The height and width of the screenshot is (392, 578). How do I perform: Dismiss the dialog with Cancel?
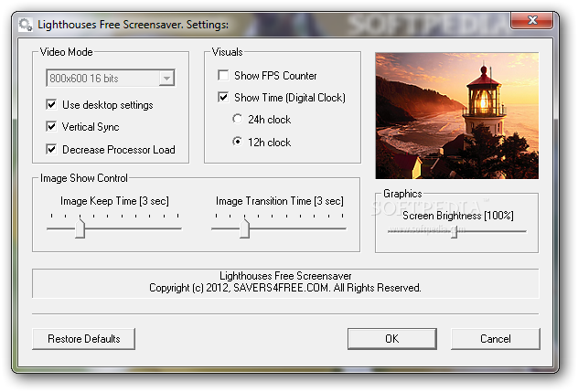pyautogui.click(x=496, y=339)
